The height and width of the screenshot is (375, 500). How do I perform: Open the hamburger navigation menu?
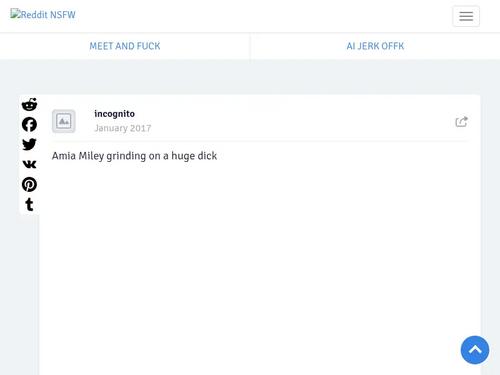tap(466, 16)
